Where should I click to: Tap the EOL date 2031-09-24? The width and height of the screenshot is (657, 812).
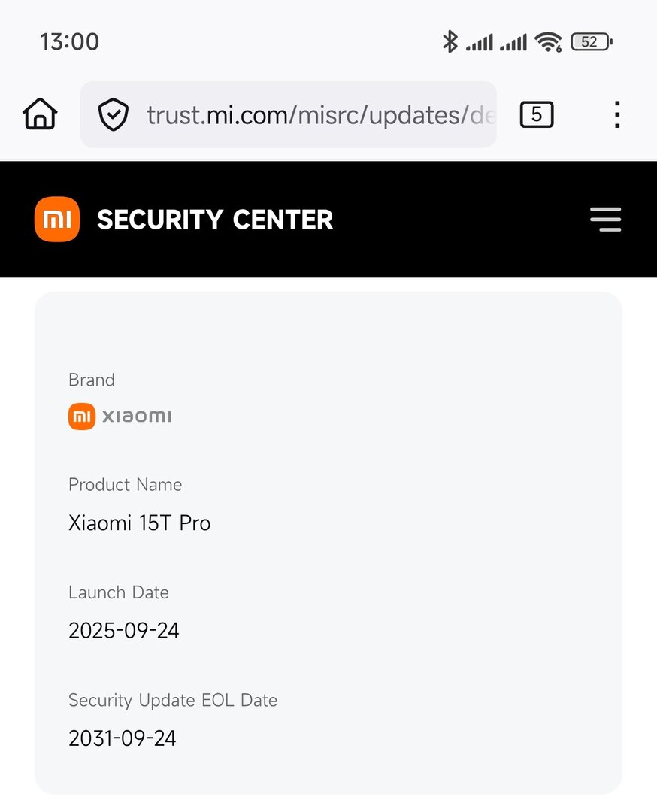click(123, 738)
